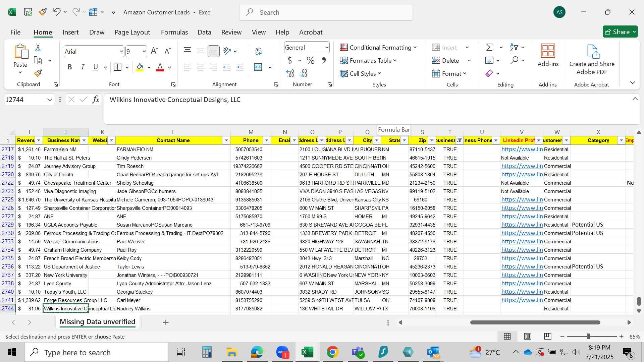Switch to the Review tab
Screen dimensions: 644x362
231,32
